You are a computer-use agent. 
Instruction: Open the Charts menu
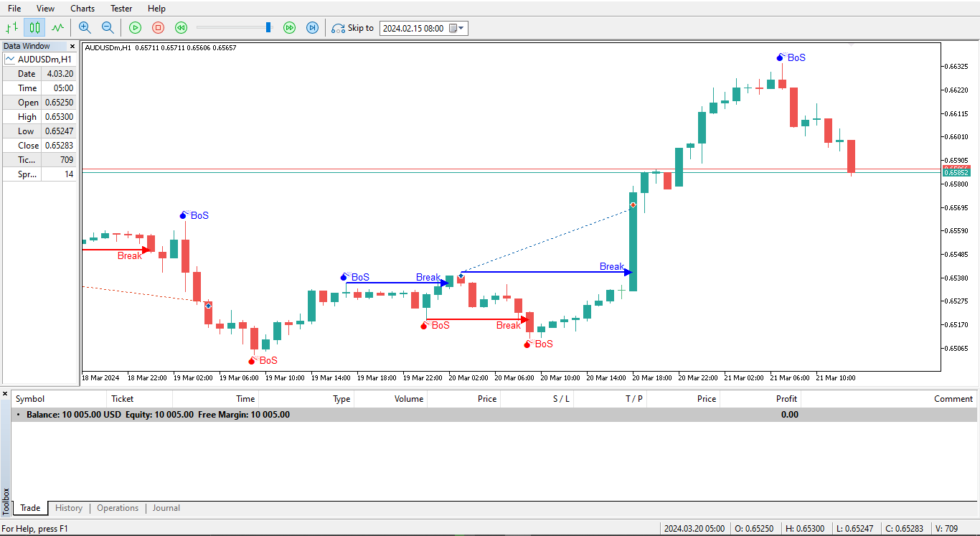pos(82,8)
